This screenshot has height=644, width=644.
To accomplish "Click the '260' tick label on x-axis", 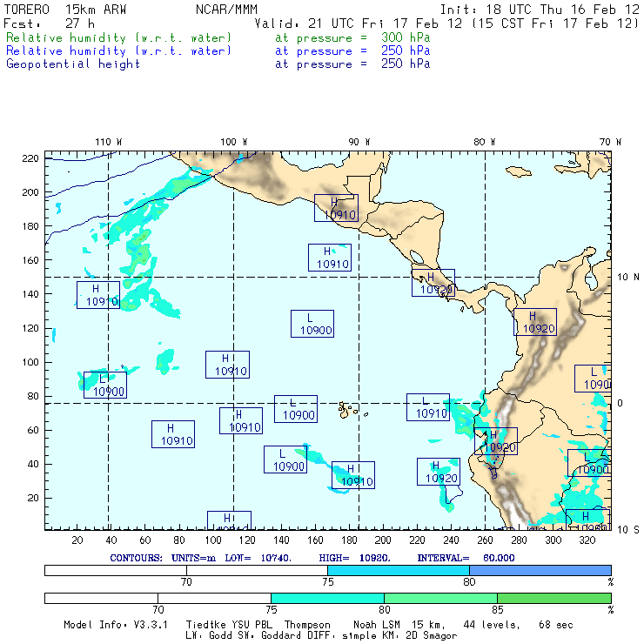I will [x=485, y=540].
